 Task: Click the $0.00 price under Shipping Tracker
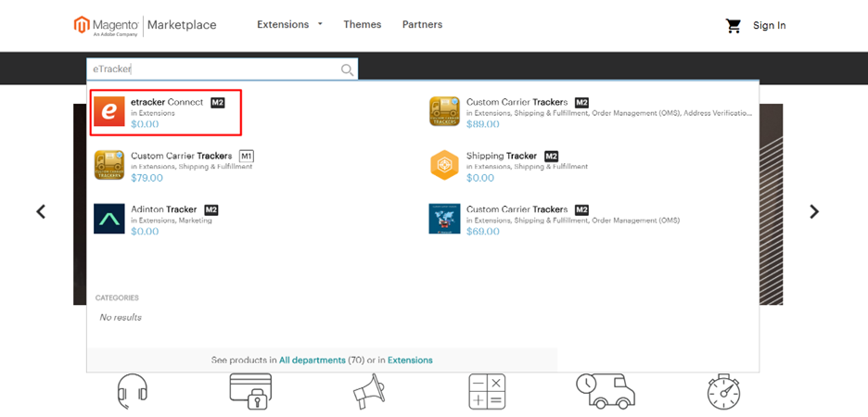(x=480, y=178)
